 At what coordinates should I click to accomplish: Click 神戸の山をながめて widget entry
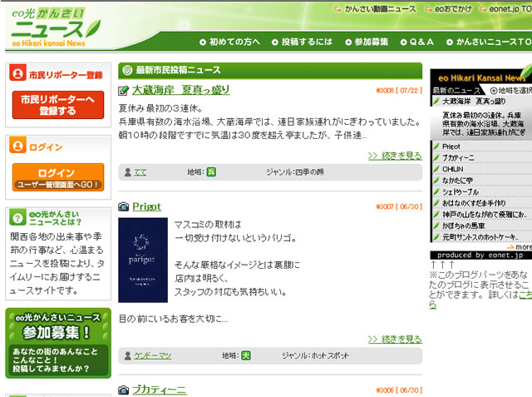pos(485,214)
